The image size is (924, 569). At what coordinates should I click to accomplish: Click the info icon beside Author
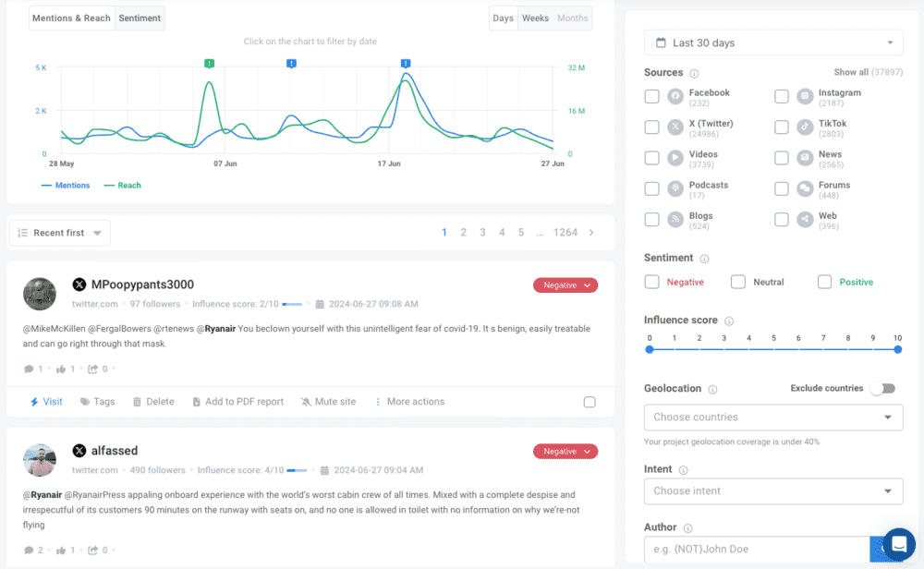pos(687,528)
